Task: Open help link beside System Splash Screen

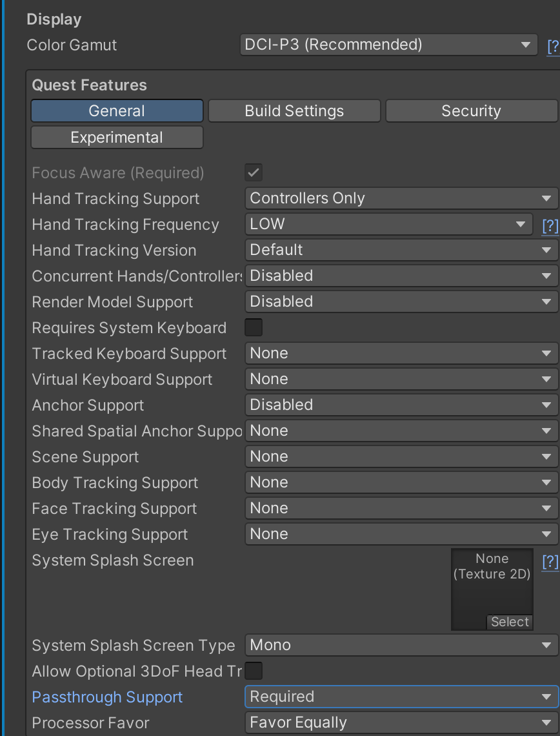Action: click(x=550, y=562)
